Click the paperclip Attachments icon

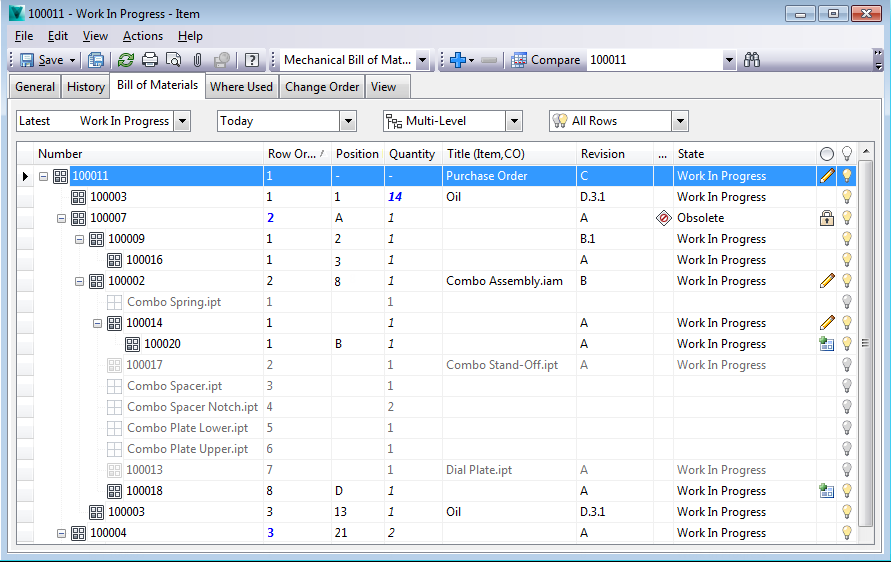point(197,60)
